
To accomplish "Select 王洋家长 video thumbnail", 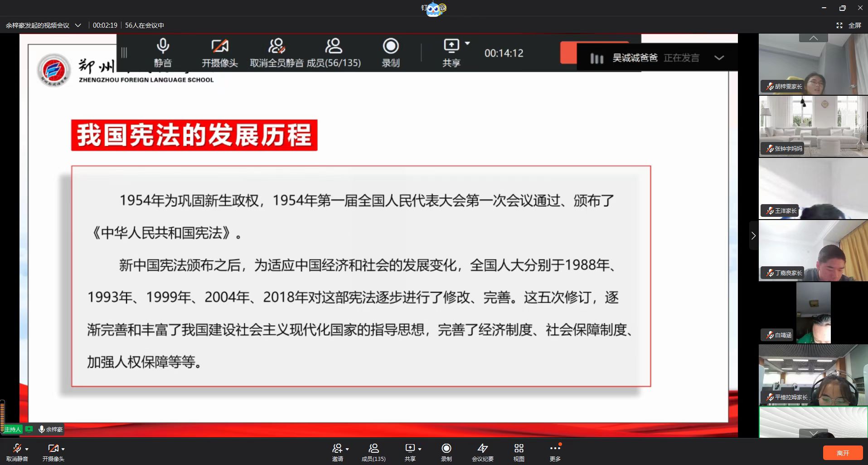I will pyautogui.click(x=813, y=188).
